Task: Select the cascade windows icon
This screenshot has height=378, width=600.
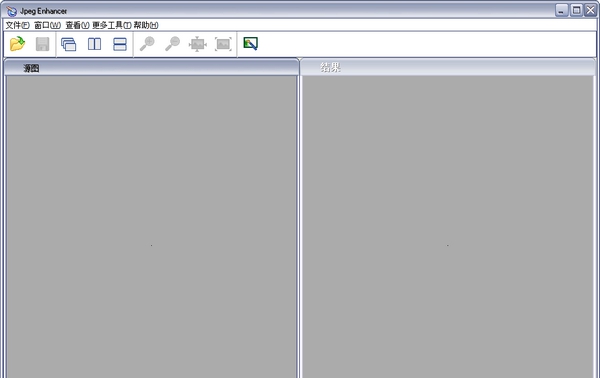Action: coord(68,44)
